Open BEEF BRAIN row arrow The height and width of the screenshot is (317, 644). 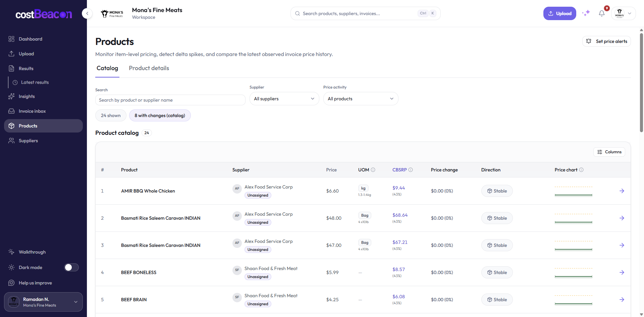pos(622,300)
